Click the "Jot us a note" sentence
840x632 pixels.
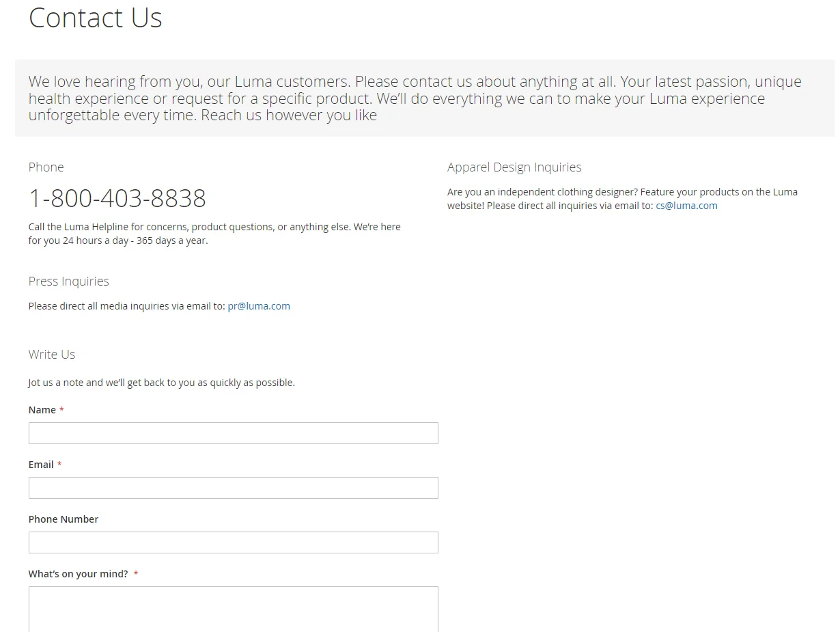pos(161,383)
